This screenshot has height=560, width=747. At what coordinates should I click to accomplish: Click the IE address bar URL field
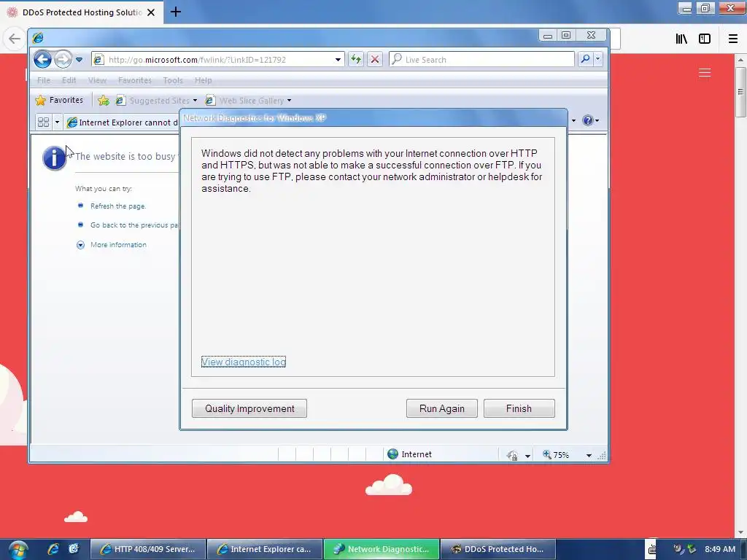(212, 60)
